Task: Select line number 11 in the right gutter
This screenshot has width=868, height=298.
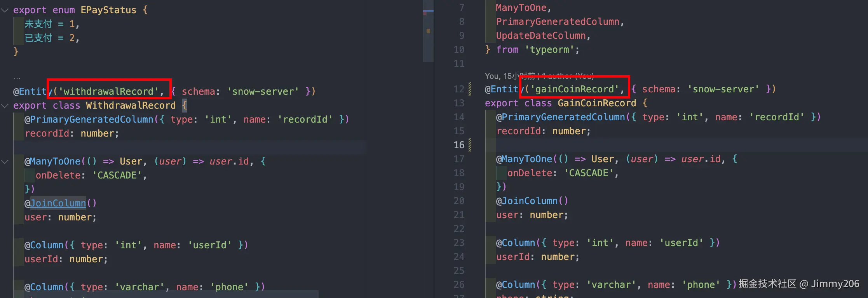Action: point(459,64)
